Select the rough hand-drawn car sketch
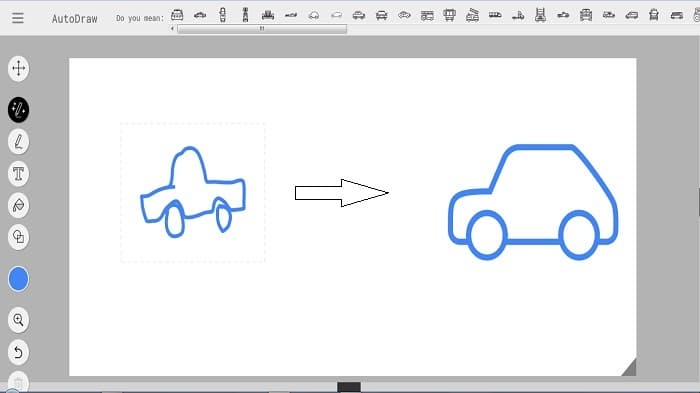This screenshot has width=700, height=393. click(x=193, y=192)
